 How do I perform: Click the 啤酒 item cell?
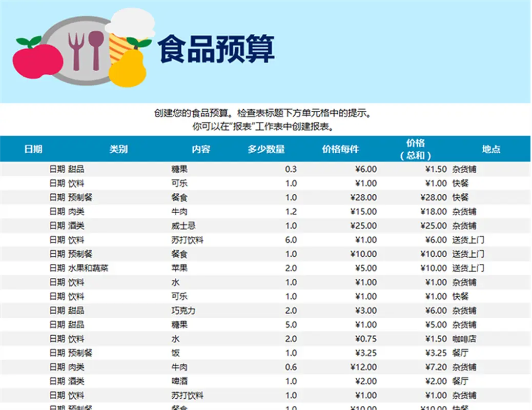tap(179, 381)
